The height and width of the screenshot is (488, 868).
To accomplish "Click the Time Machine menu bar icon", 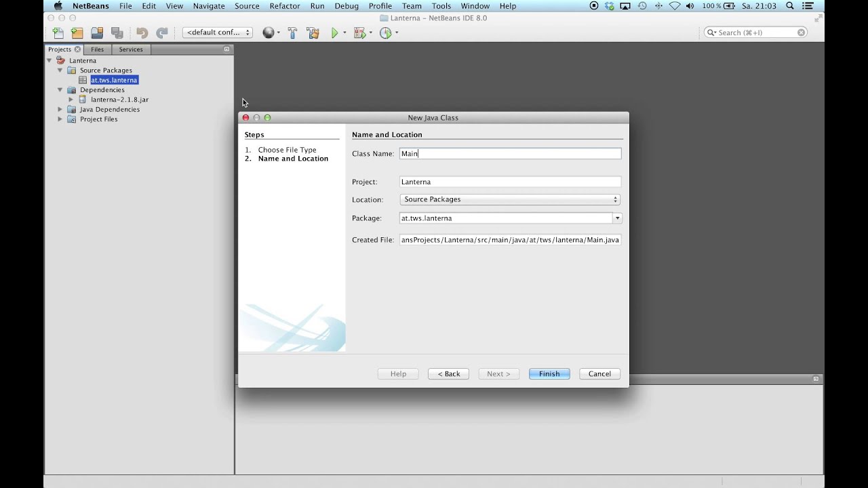I will coord(642,6).
